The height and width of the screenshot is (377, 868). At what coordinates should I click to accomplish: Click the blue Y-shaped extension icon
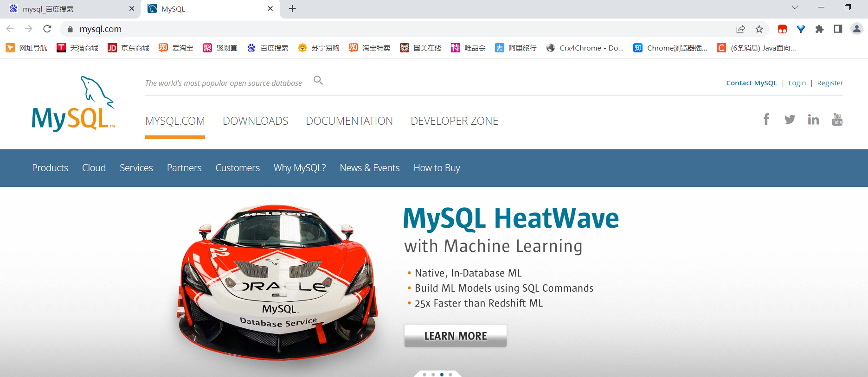click(801, 29)
